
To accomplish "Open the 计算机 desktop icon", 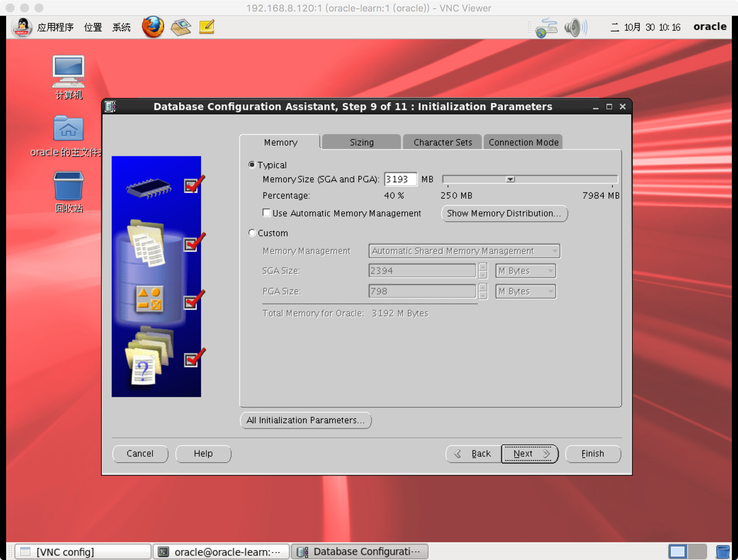I will click(x=68, y=77).
